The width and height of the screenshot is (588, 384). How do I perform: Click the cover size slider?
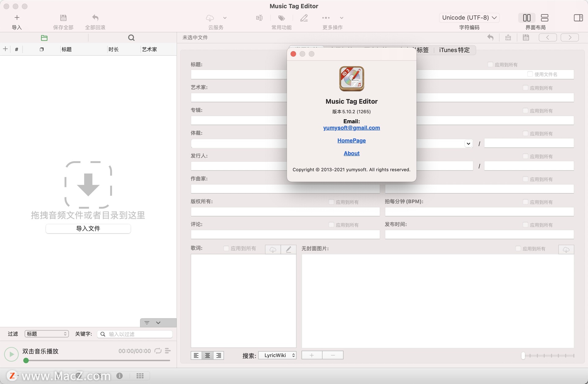[x=548, y=355]
